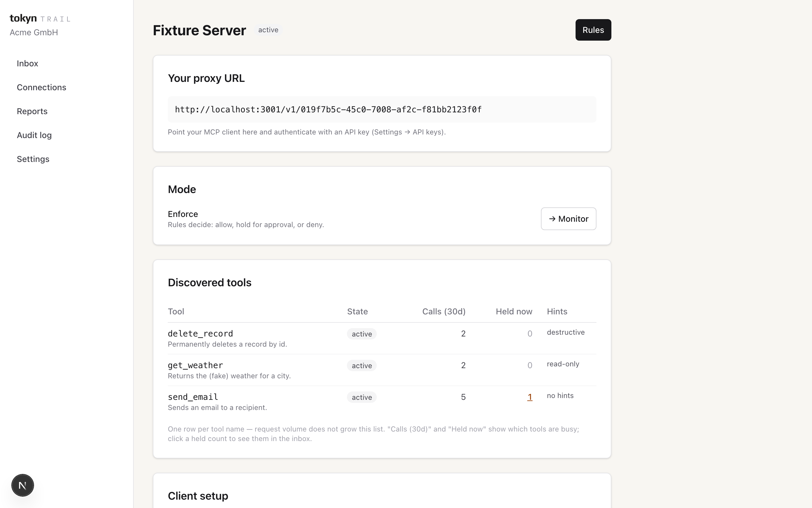Open held count link for send_email
812x508 pixels.
click(530, 397)
